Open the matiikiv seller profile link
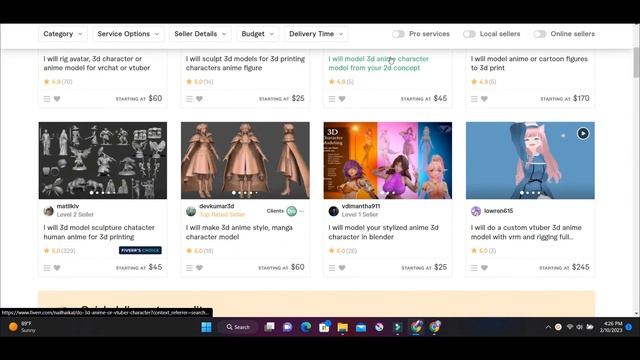640x360 pixels. click(68, 206)
